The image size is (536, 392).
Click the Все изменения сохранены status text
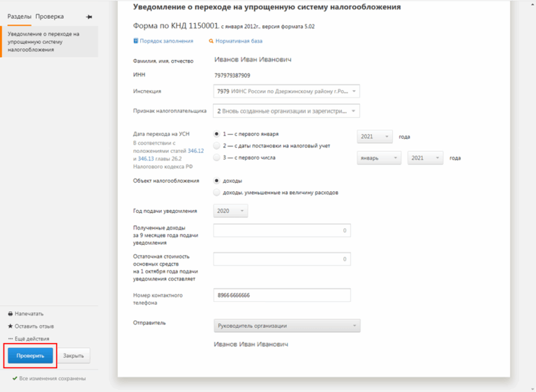pyautogui.click(x=52, y=378)
